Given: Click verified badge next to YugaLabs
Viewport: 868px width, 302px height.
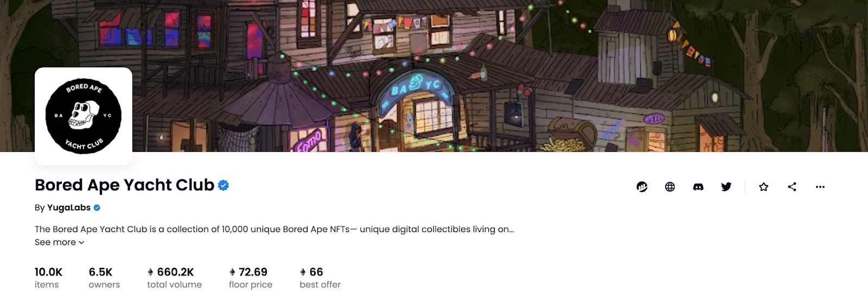Looking at the screenshot, I should tap(97, 208).
